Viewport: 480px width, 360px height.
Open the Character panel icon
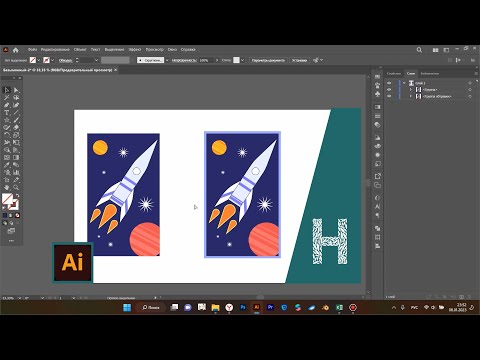click(377, 207)
